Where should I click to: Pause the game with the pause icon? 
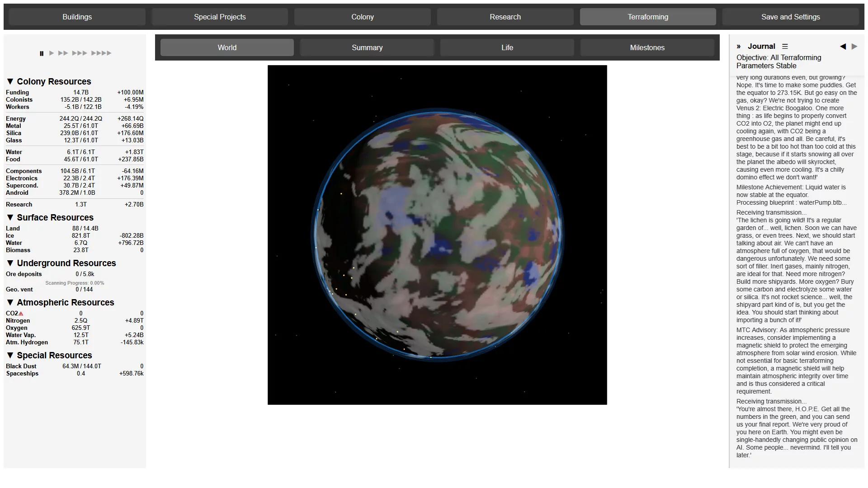click(42, 53)
